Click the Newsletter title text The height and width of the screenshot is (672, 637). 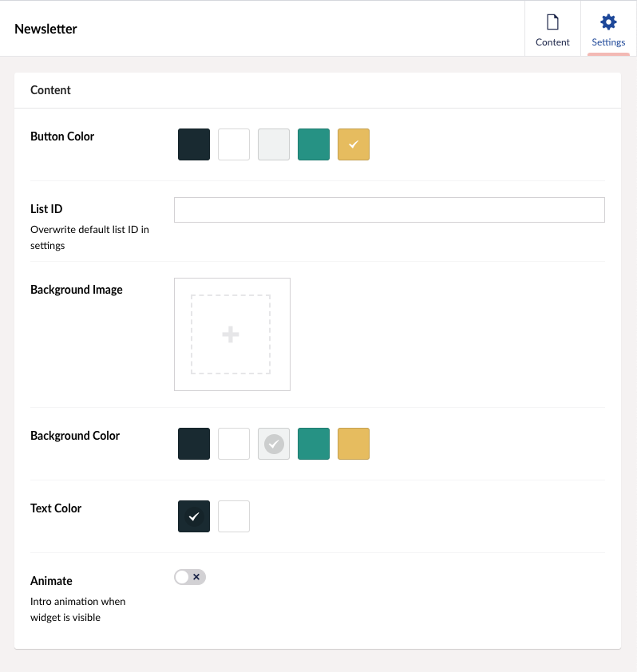pos(45,29)
